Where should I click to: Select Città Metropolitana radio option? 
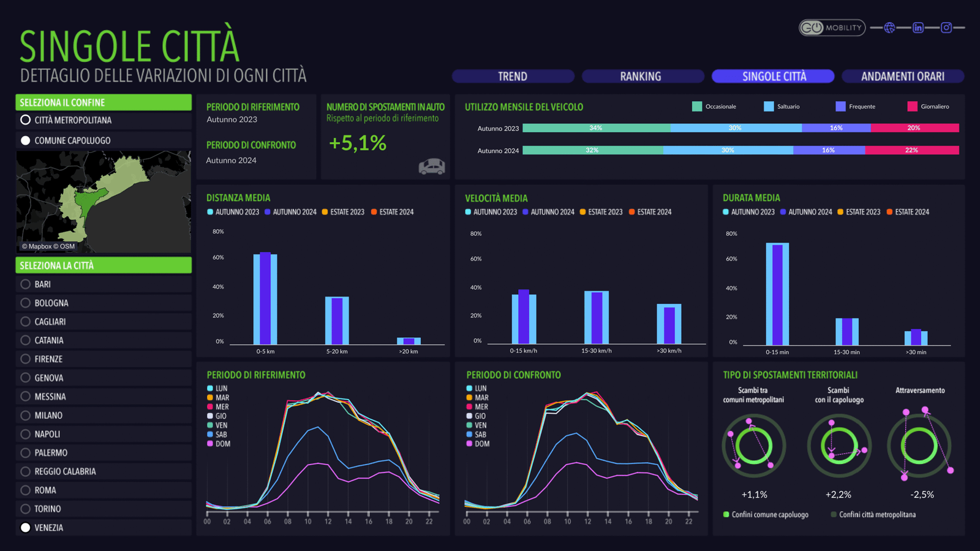point(26,120)
